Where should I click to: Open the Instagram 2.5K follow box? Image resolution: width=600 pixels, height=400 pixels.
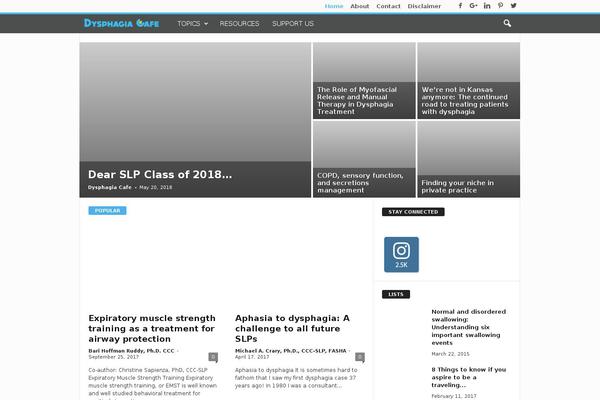[x=401, y=255]
